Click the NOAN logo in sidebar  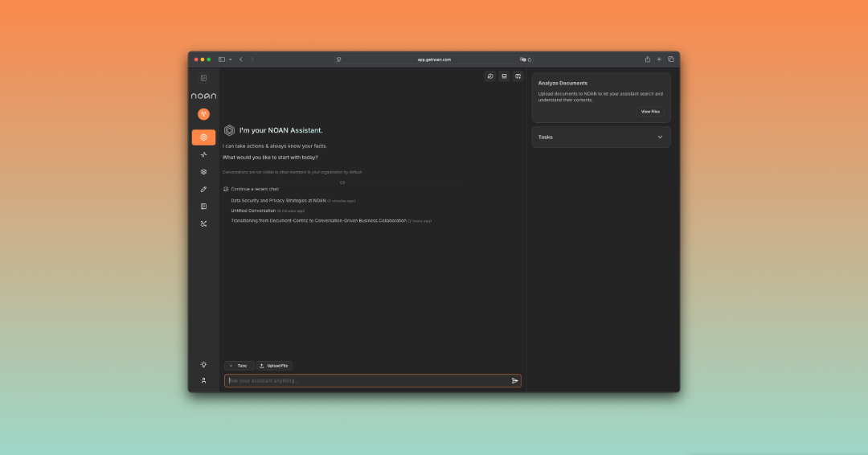click(203, 96)
